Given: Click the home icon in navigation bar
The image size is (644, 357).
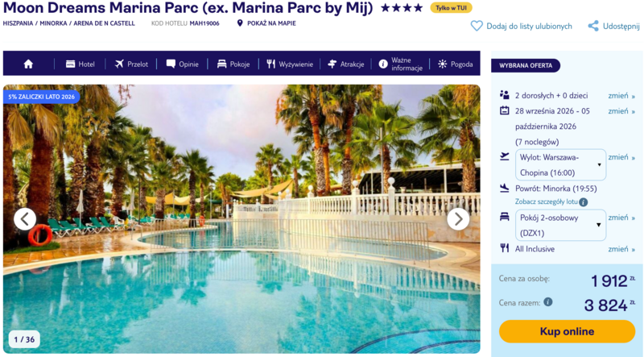Looking at the screenshot, I should 28,64.
